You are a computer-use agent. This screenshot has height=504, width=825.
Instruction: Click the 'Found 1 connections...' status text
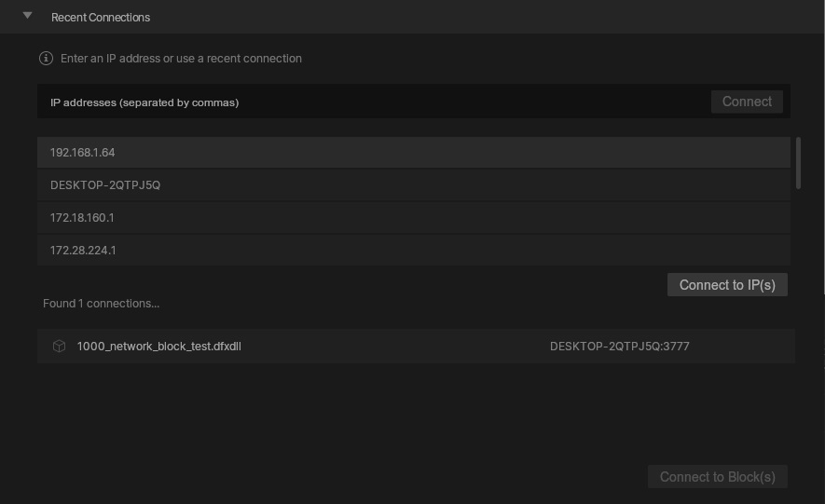(101, 304)
